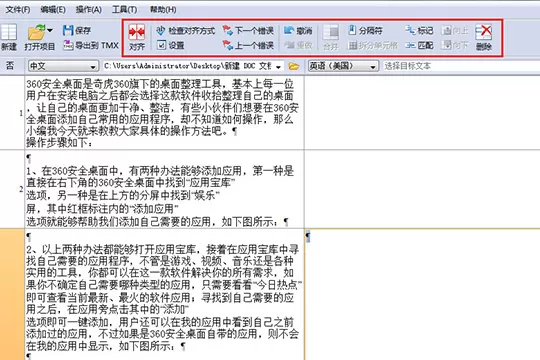Image resolution: width=540 pixels, height=360 pixels.
Task: Jump to 上一个错误 (previous error)
Action: [248, 45]
